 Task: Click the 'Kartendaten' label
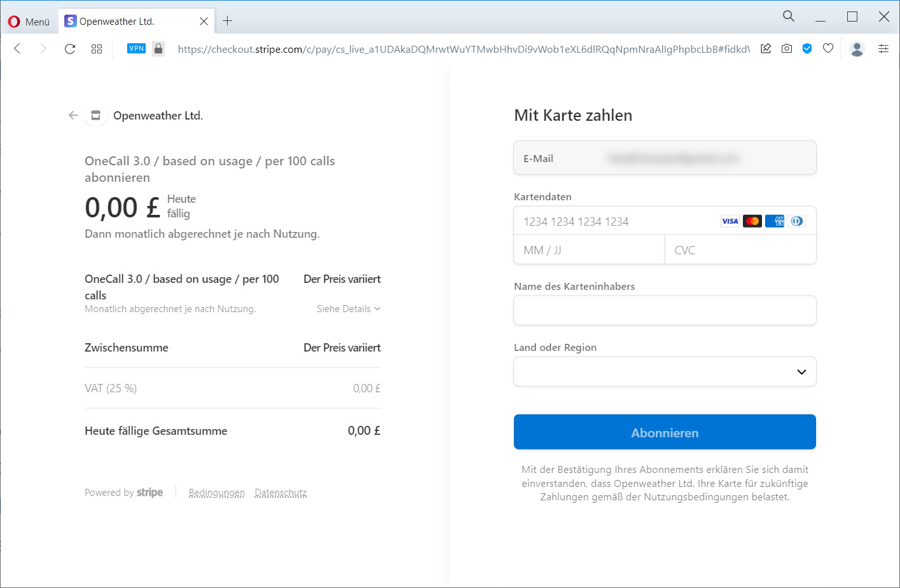click(543, 197)
